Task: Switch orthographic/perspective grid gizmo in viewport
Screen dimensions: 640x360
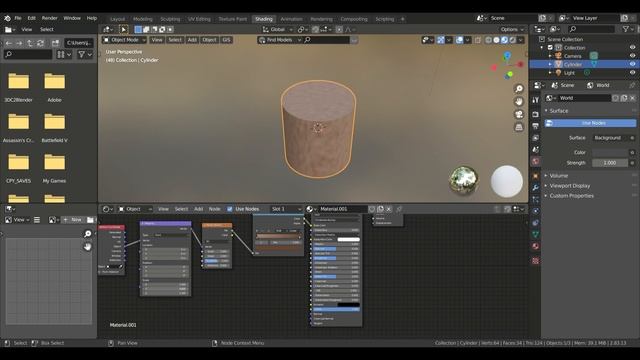Action: (x=519, y=127)
